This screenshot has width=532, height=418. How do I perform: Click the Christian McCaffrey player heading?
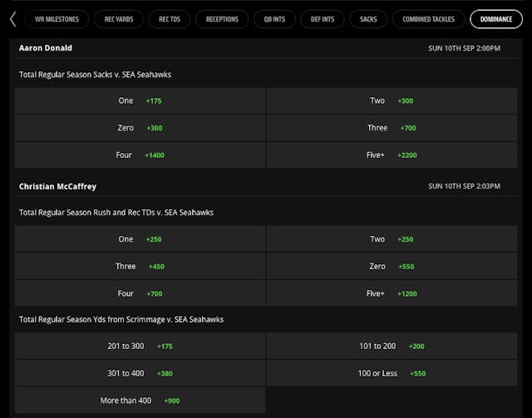point(57,186)
